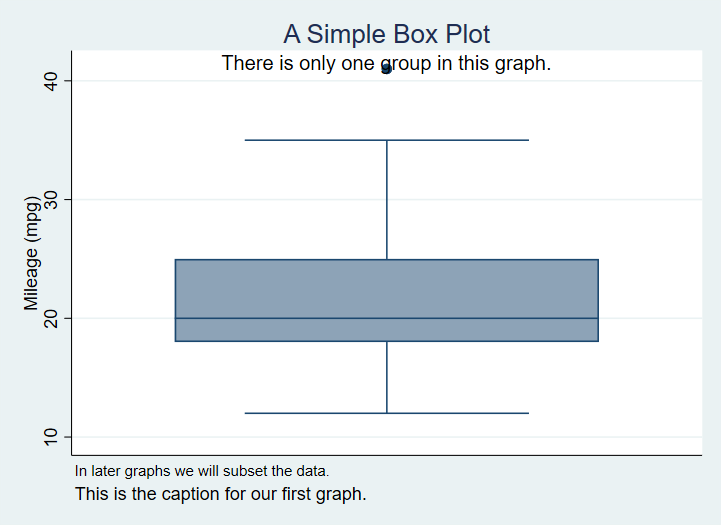Click the outlier dot near 40
Screen dimensions: 721x525
coord(386,69)
